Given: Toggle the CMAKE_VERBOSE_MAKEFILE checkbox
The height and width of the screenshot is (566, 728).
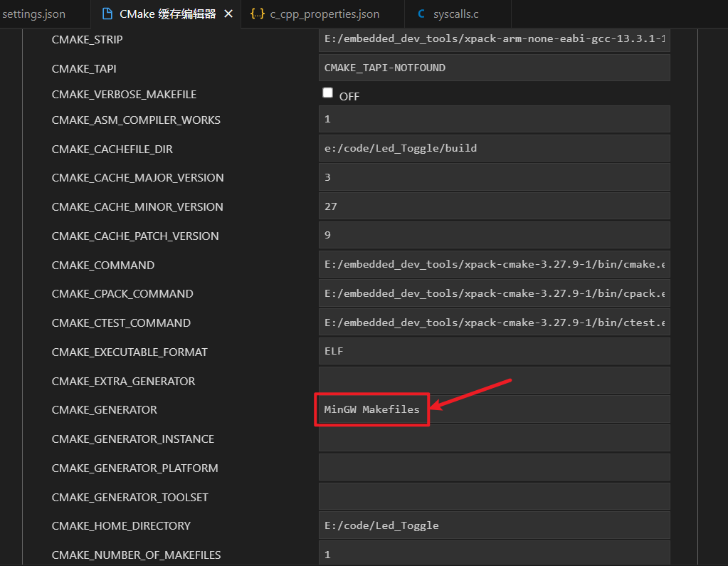Looking at the screenshot, I should [x=328, y=93].
